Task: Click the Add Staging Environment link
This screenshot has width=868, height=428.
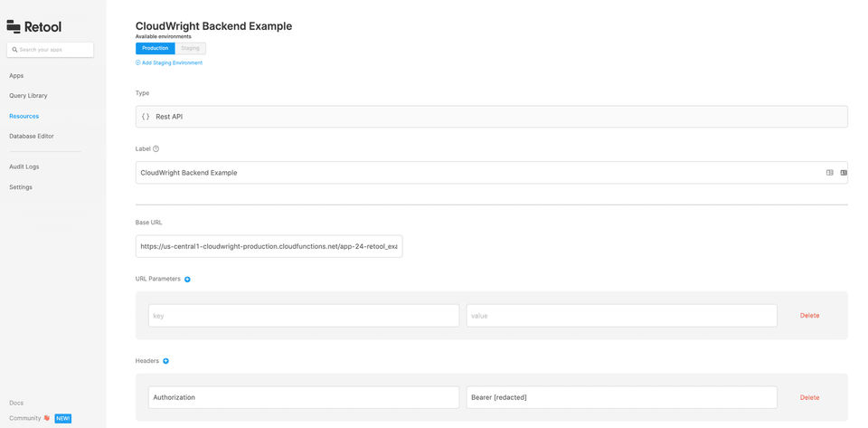Action: click(171, 62)
